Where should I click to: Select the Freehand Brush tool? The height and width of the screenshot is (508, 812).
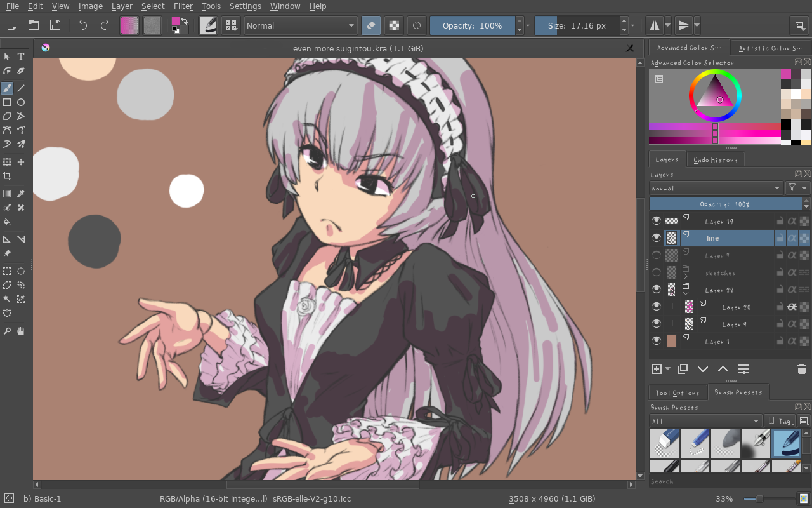coord(7,88)
